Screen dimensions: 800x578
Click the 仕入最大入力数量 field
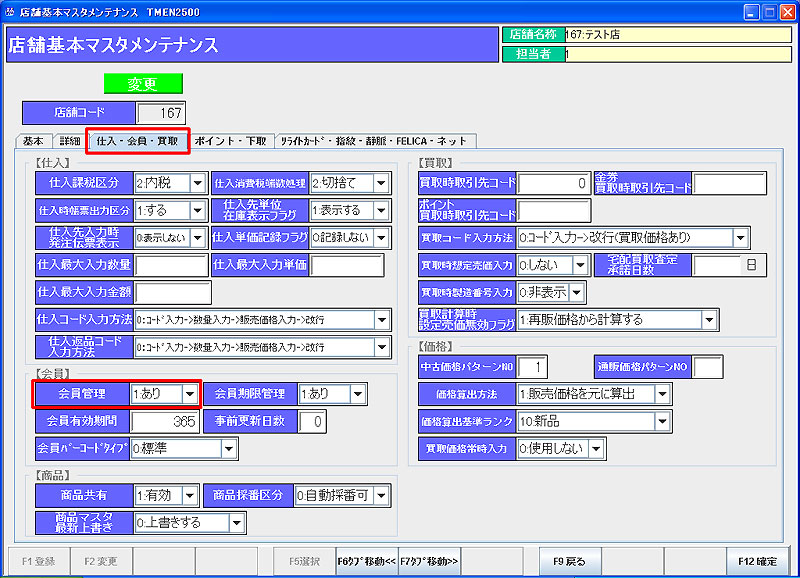coord(171,265)
